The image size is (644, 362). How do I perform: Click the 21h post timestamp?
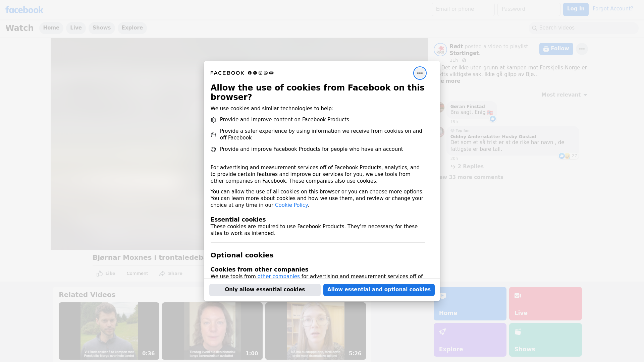454,60
